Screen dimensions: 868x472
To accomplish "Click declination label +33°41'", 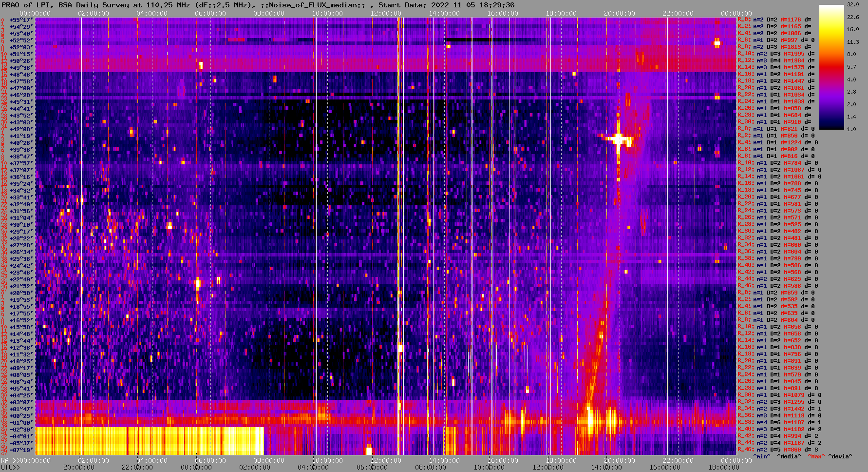I will (x=21, y=197).
